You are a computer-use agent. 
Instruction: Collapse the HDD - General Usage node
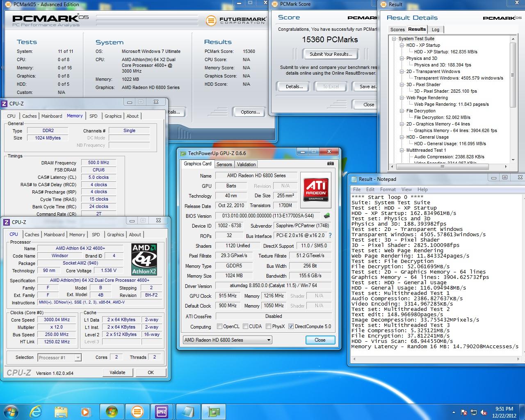[x=402, y=137]
